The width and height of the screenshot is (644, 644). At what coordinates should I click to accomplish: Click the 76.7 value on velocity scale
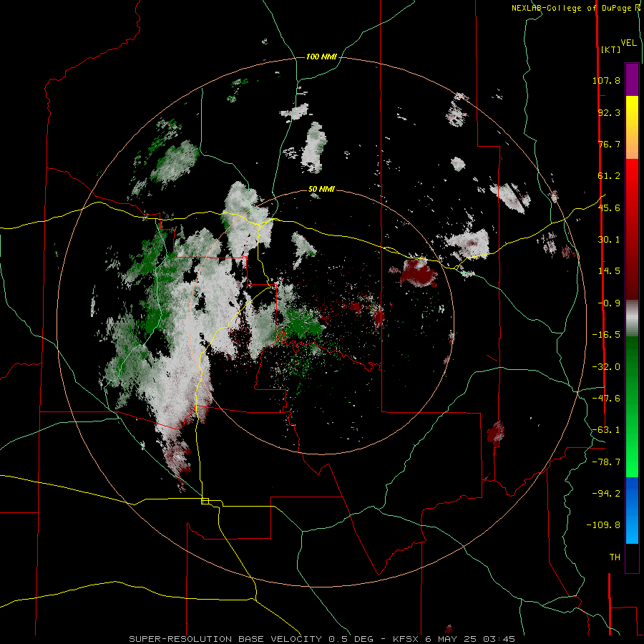pyautogui.click(x=609, y=144)
